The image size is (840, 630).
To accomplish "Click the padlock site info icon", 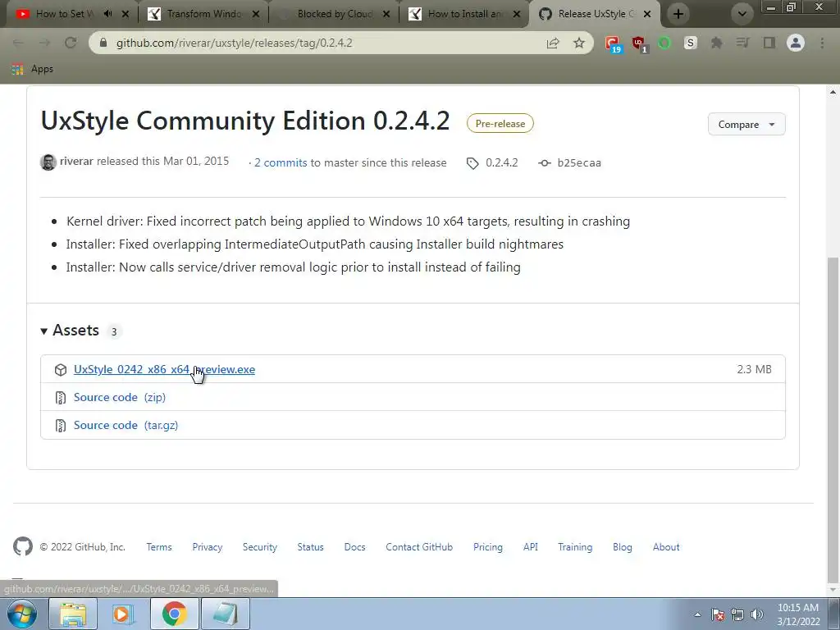I will point(104,43).
